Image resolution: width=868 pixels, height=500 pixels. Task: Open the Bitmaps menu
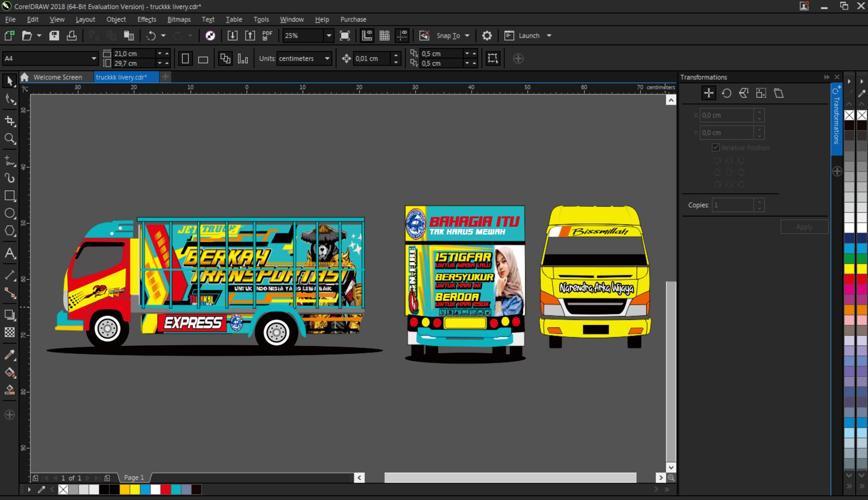pyautogui.click(x=179, y=19)
